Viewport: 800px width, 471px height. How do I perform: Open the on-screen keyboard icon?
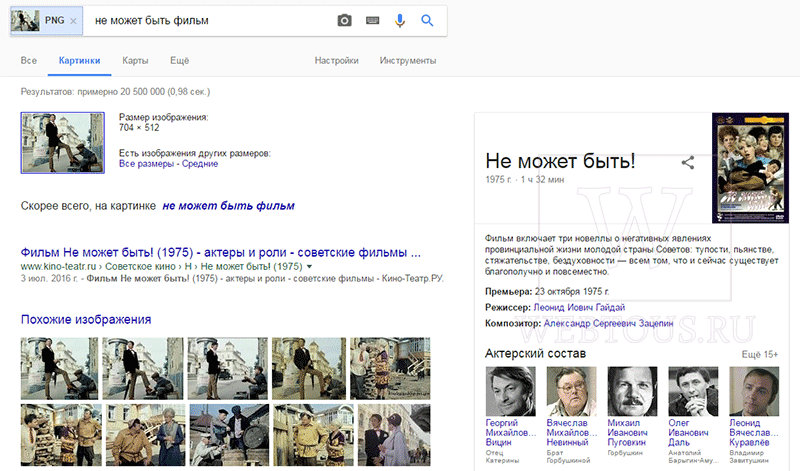[x=372, y=20]
